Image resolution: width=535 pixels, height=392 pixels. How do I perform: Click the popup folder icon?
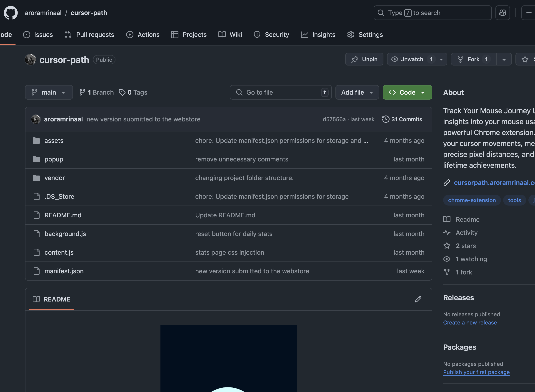36,159
